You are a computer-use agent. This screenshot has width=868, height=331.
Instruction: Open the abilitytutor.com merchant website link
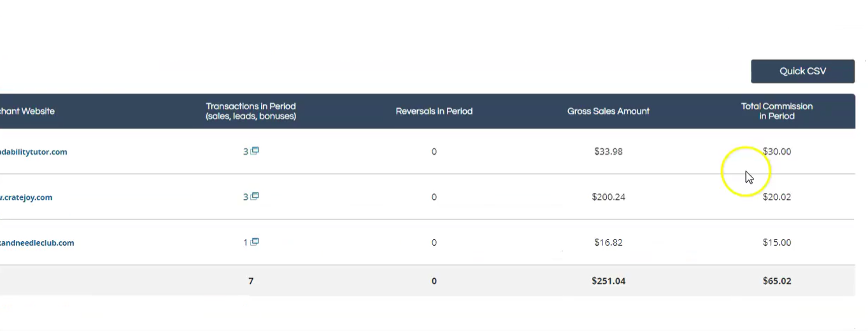(x=34, y=152)
